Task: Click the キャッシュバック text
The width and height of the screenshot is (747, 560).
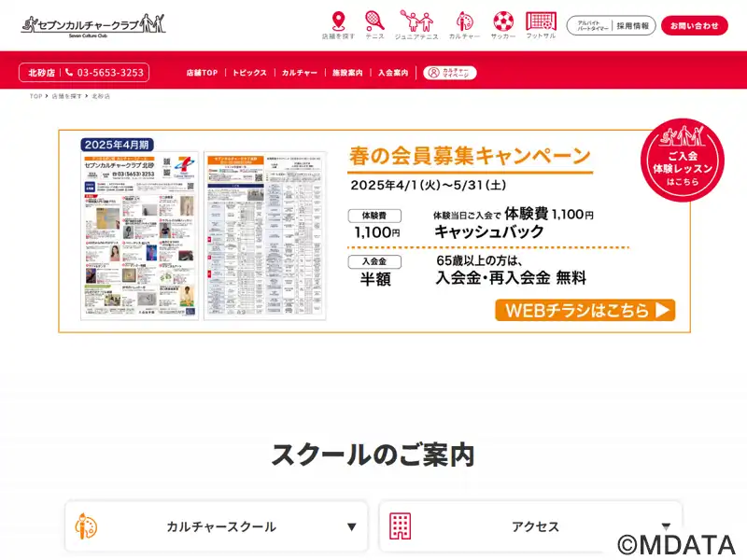Action: [488, 231]
